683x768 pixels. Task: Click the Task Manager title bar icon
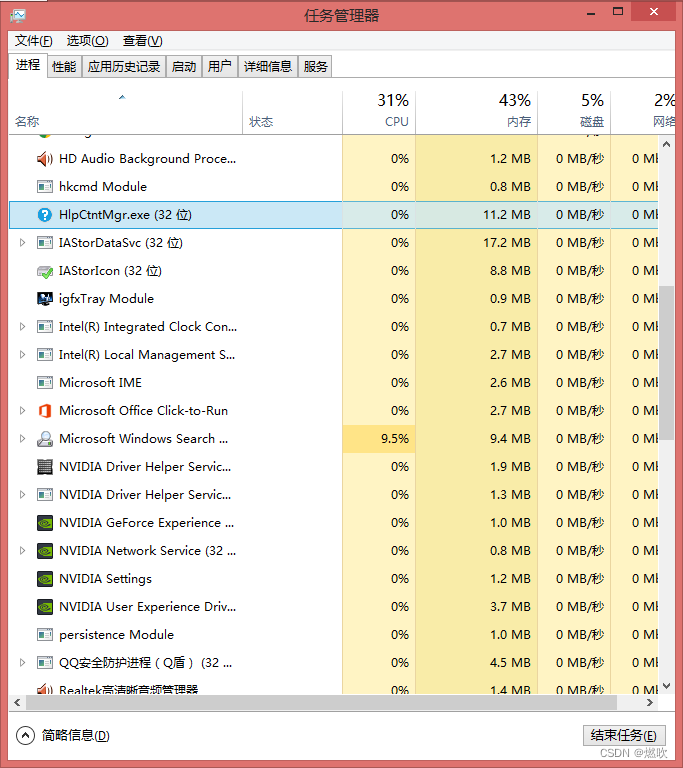click(18, 15)
